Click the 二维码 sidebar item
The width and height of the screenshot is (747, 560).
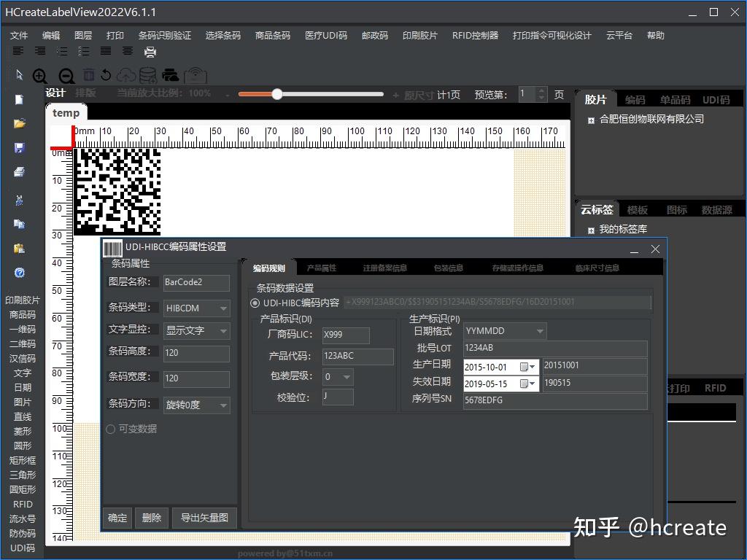tap(23, 344)
